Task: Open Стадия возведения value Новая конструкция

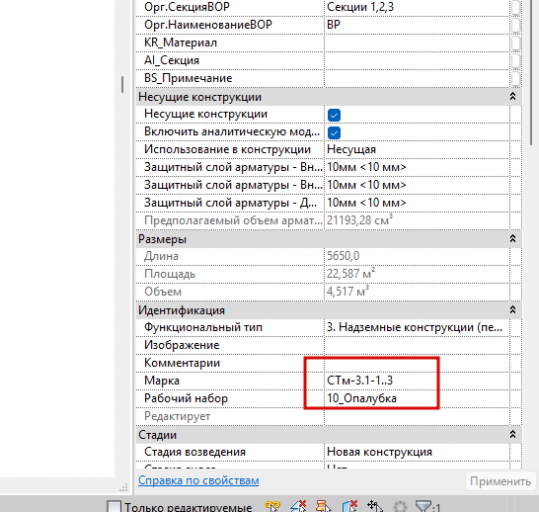Action: click(417, 452)
